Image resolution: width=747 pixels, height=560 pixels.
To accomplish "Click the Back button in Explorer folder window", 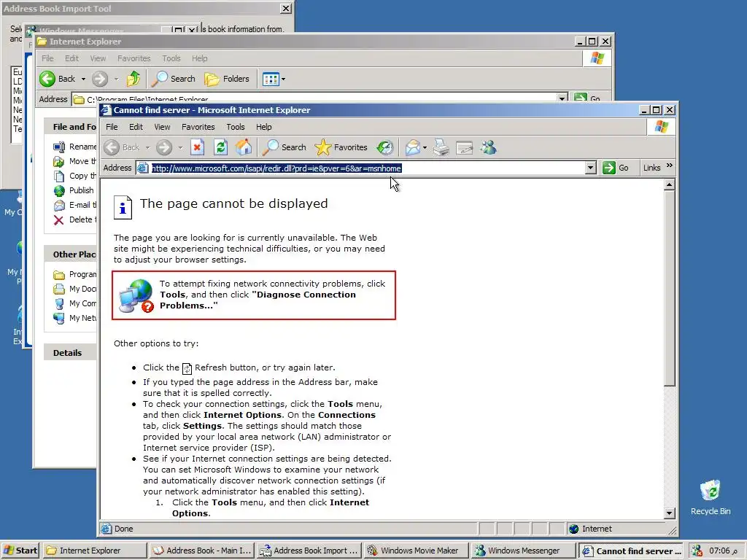I will pos(58,79).
